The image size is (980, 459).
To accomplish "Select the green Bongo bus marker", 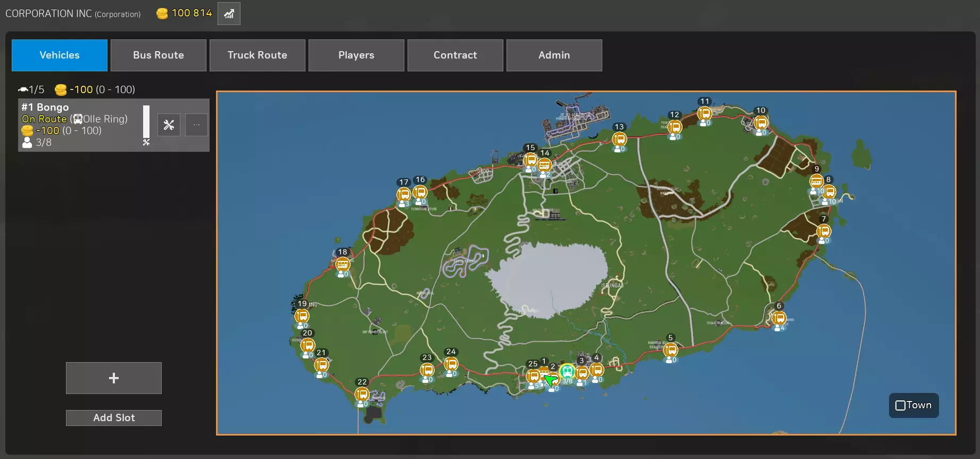I will pyautogui.click(x=568, y=371).
